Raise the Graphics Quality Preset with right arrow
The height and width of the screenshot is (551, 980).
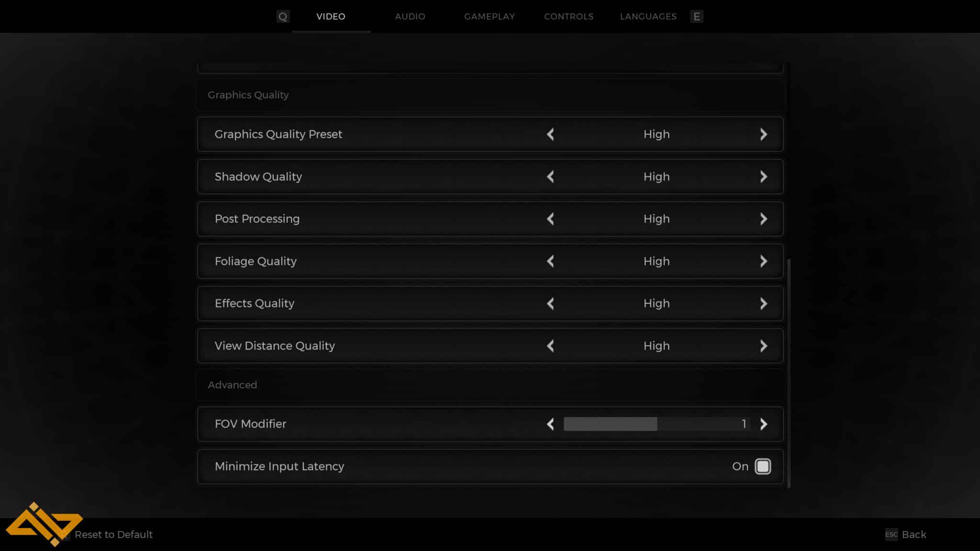click(x=764, y=134)
